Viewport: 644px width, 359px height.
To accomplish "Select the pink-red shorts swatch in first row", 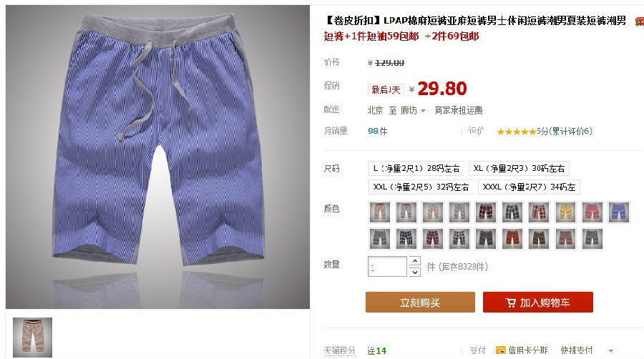I will tap(592, 212).
